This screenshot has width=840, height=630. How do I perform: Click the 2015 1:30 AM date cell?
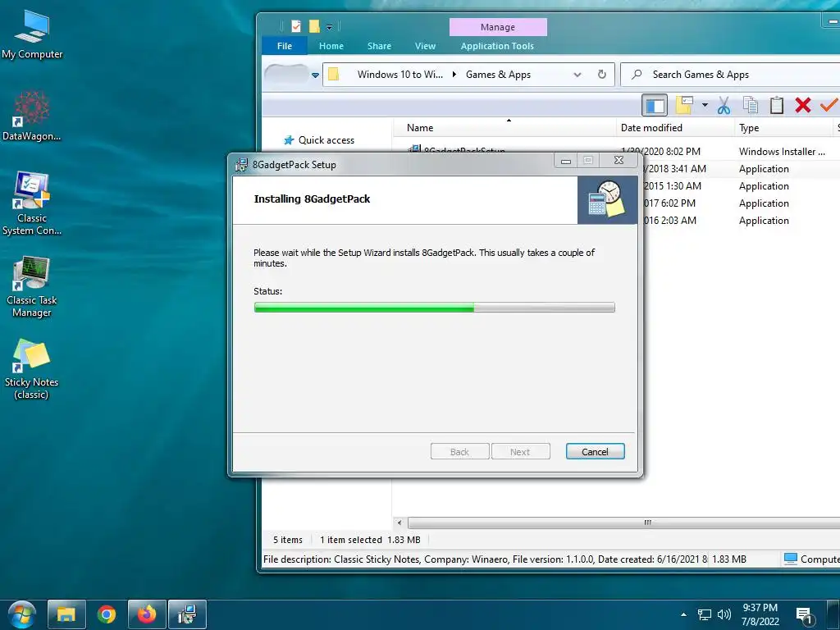[x=673, y=186]
